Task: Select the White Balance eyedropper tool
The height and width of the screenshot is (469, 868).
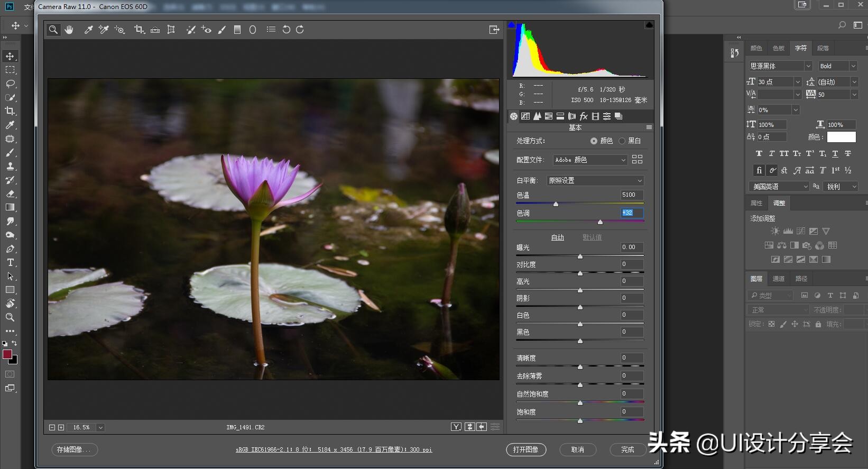Action: (x=88, y=30)
